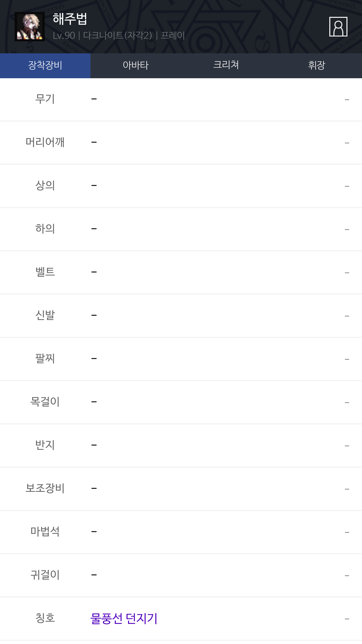Viewport: 362px width, 644px height.
Task: Open the 휘장 tab
Action: (x=316, y=65)
